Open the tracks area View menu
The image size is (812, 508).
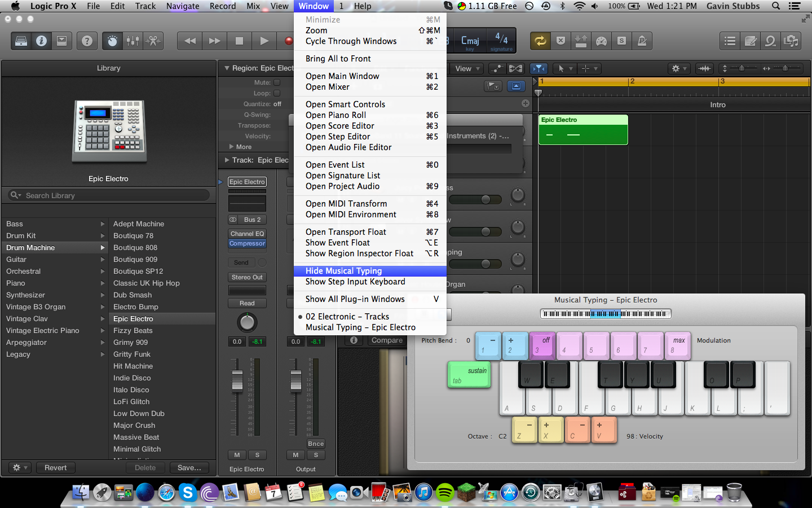click(x=467, y=68)
